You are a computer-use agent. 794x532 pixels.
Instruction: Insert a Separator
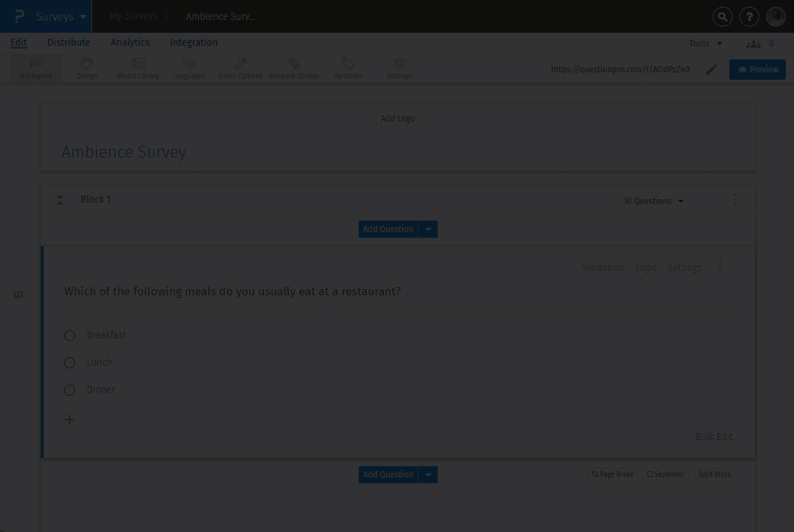[x=666, y=474]
